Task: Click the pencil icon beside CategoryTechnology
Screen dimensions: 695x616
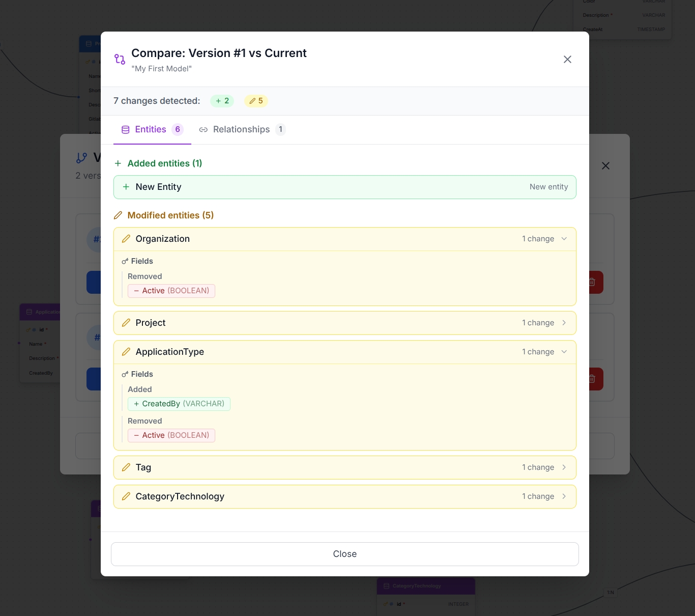Action: click(126, 496)
